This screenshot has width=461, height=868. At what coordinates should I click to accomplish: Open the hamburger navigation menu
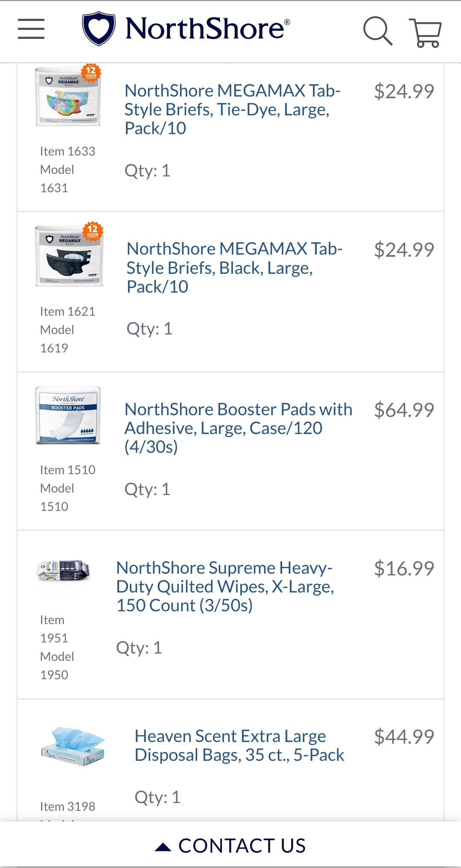[x=31, y=29]
